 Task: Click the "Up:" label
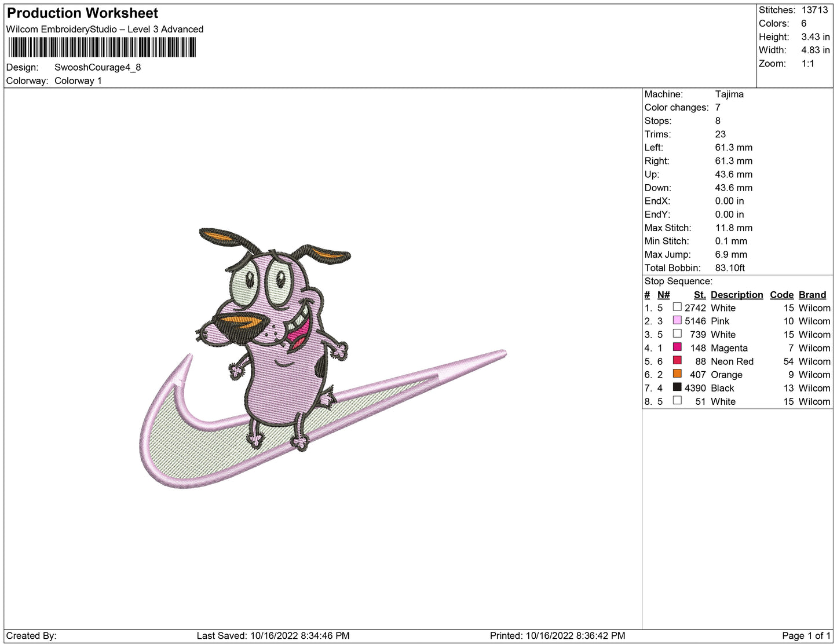click(652, 174)
